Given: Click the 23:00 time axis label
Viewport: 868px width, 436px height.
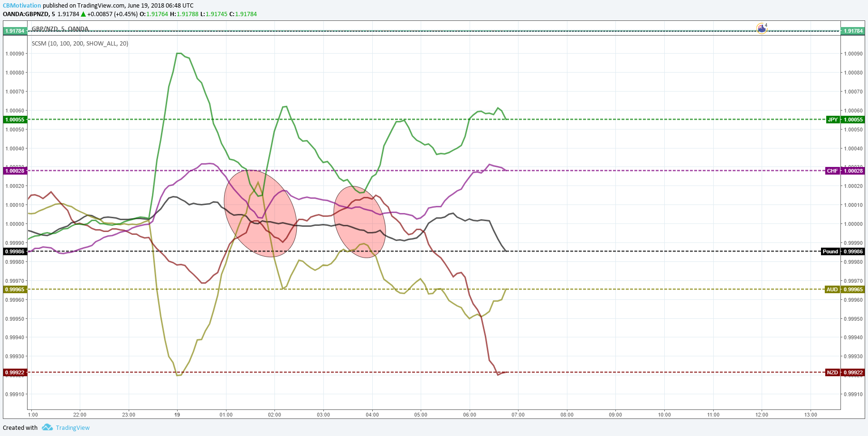Looking at the screenshot, I should point(129,415).
